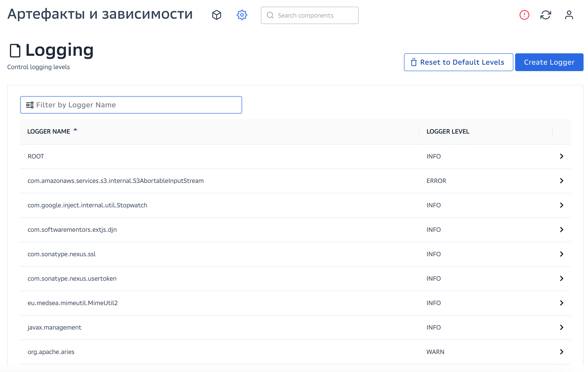This screenshot has height=372, width=588.
Task: Click the Reset to Default Levels button
Action: (458, 62)
